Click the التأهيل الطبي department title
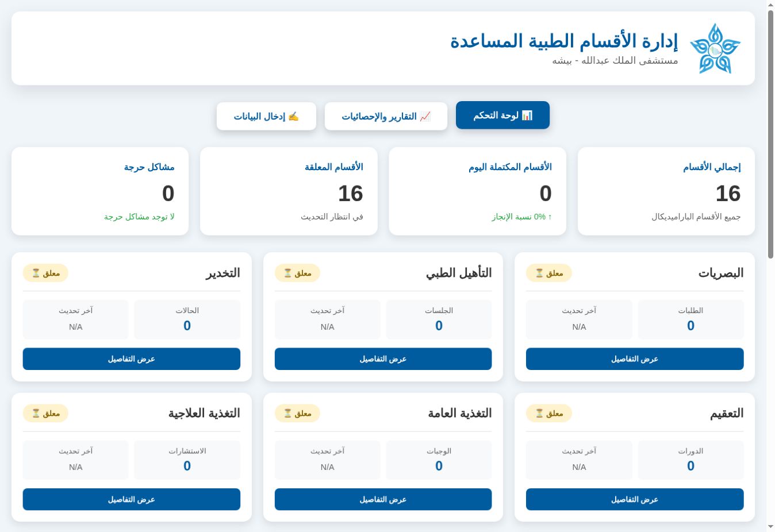This screenshot has height=532, width=775. 459,273
